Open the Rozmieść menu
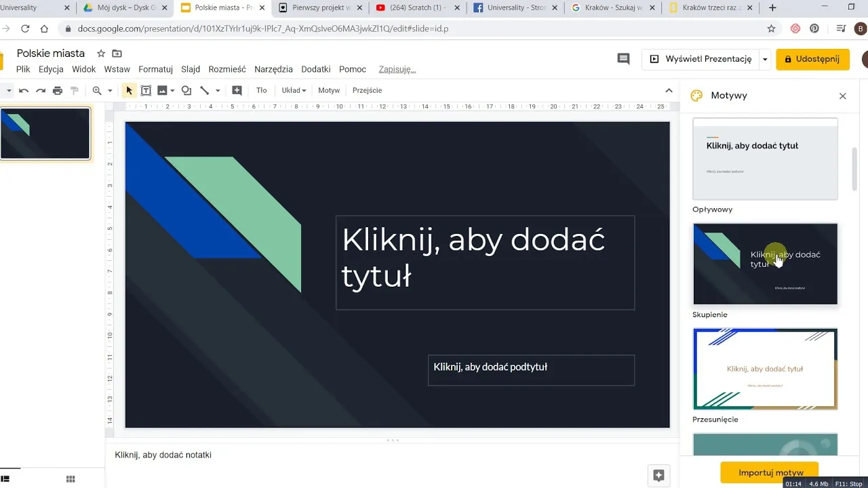 pyautogui.click(x=227, y=69)
